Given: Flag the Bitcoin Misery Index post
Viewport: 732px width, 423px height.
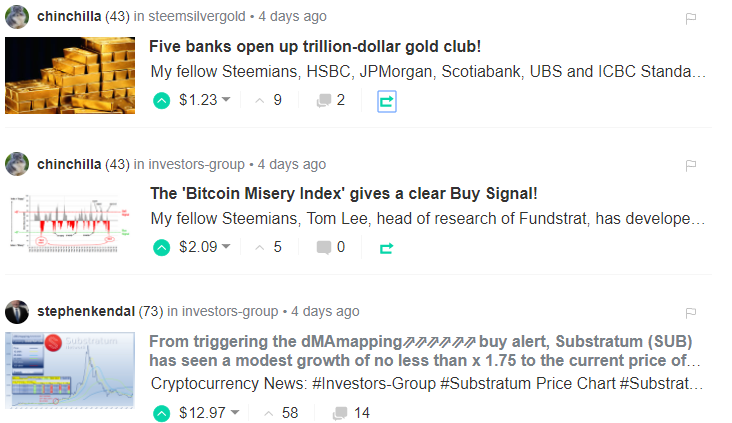Looking at the screenshot, I should [690, 165].
